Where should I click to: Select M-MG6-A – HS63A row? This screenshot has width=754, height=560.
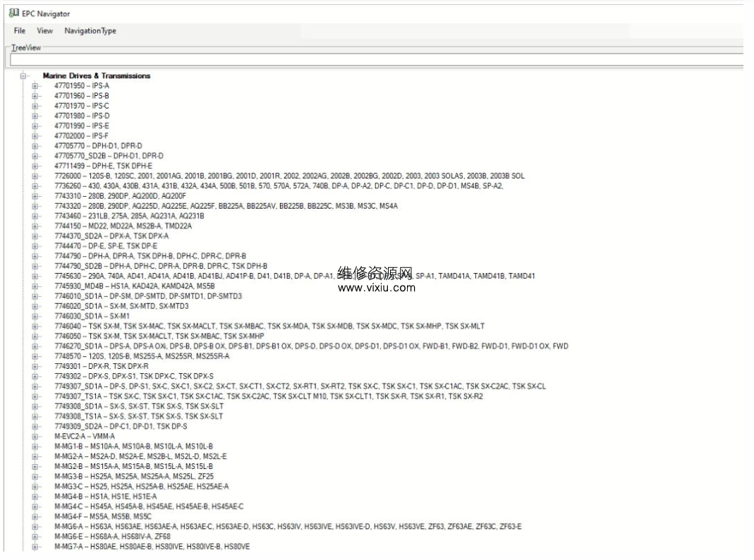click(288, 527)
